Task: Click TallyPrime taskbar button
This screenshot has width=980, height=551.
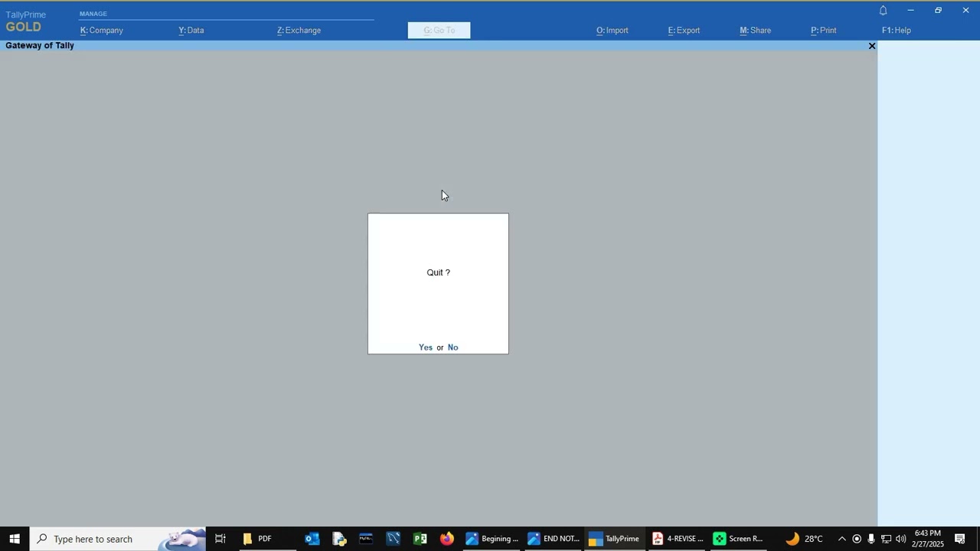Action: click(x=615, y=539)
